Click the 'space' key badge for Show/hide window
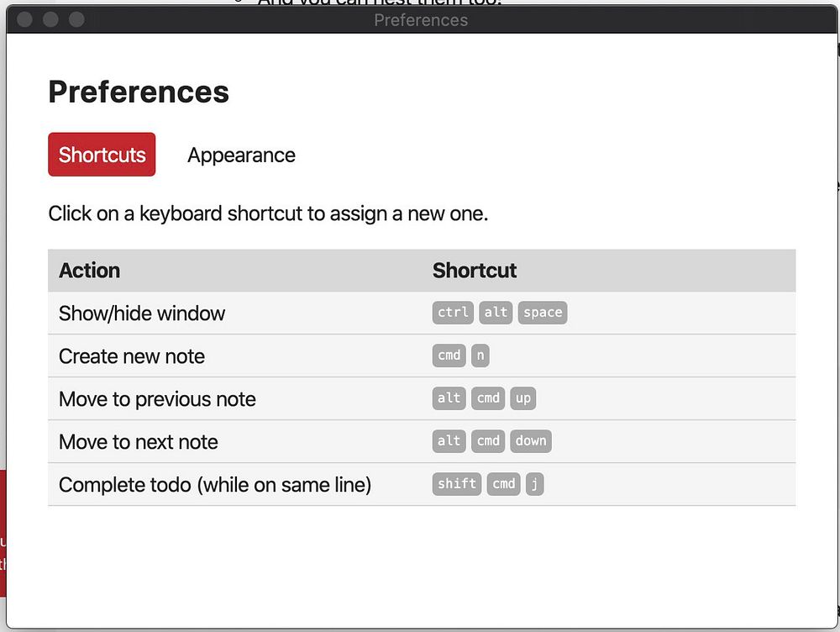This screenshot has width=840, height=632. point(543,313)
